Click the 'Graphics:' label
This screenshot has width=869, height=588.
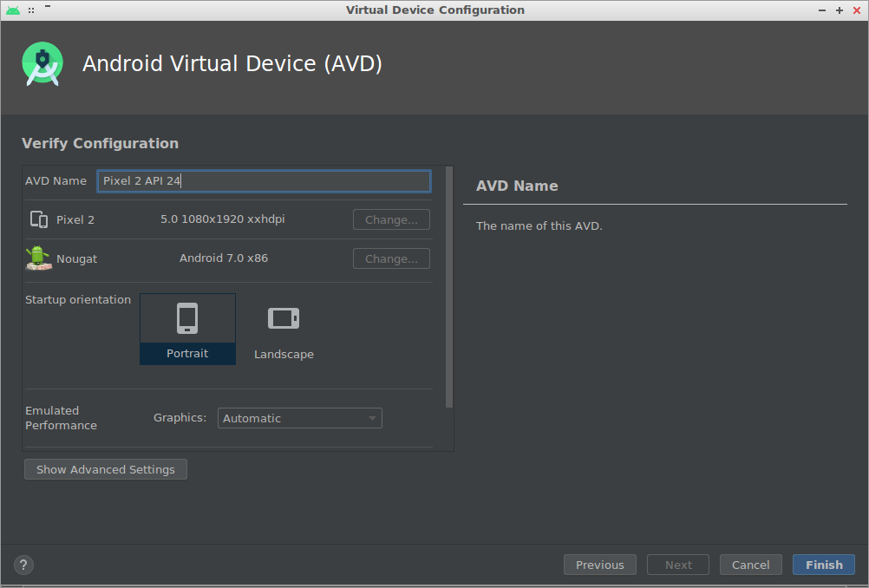pyautogui.click(x=180, y=418)
